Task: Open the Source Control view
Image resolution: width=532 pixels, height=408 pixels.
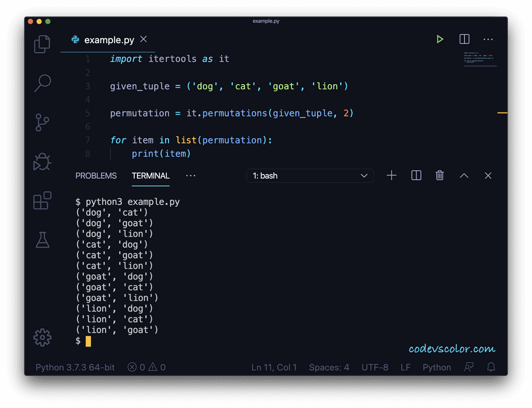Action: point(42,123)
